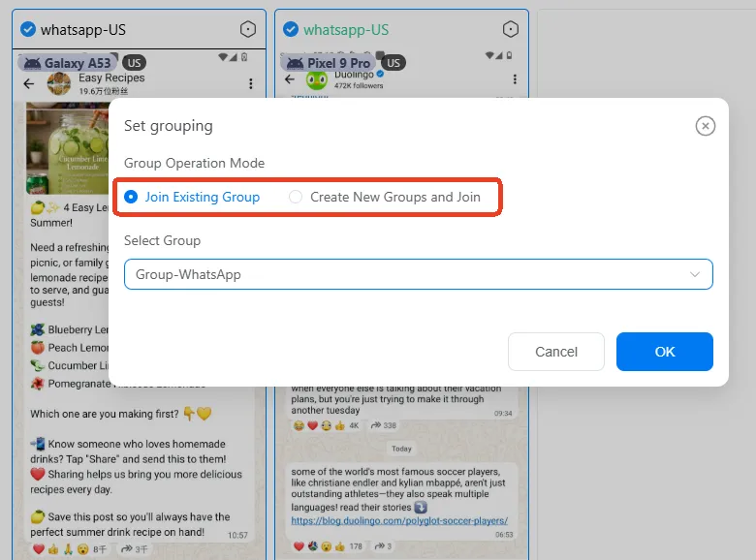Click hexagon icon on Pixel 9 Pro card

[x=510, y=29]
